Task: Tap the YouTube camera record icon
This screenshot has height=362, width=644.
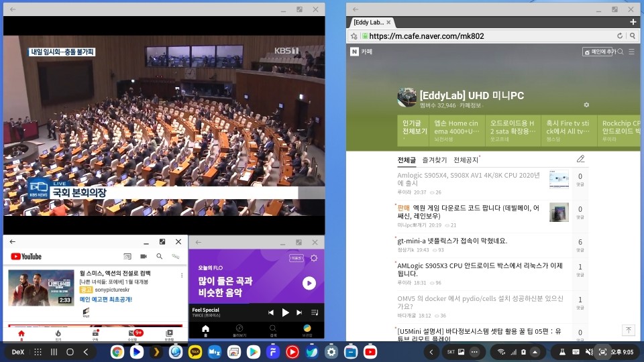Action: 144,257
